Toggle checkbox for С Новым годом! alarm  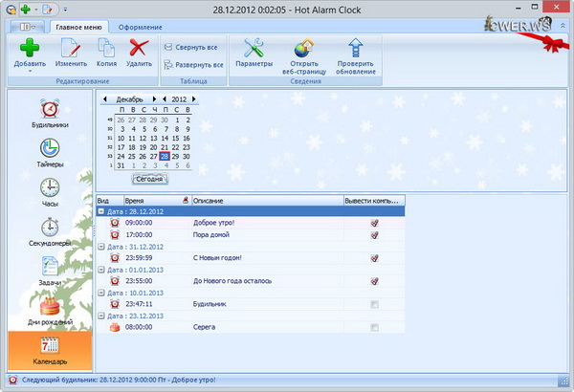(375, 256)
